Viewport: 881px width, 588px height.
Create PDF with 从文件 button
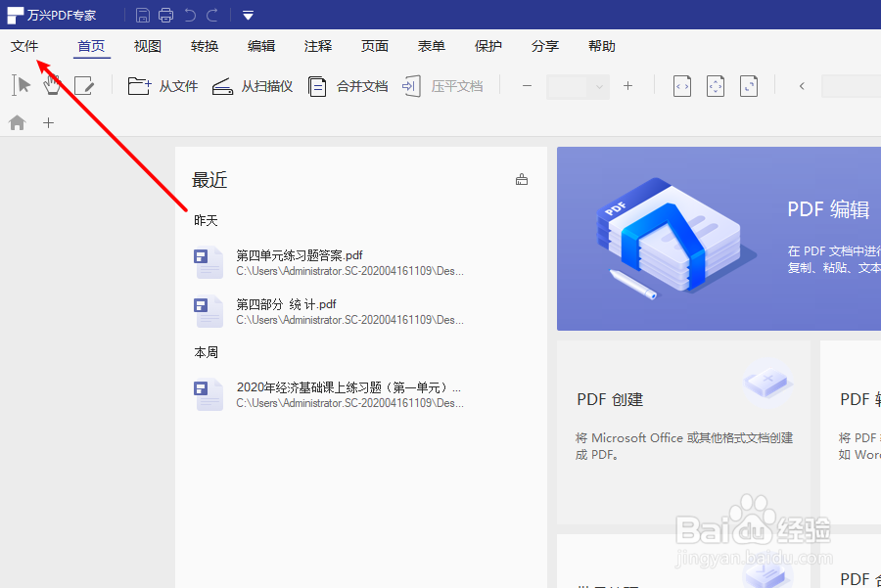point(162,86)
